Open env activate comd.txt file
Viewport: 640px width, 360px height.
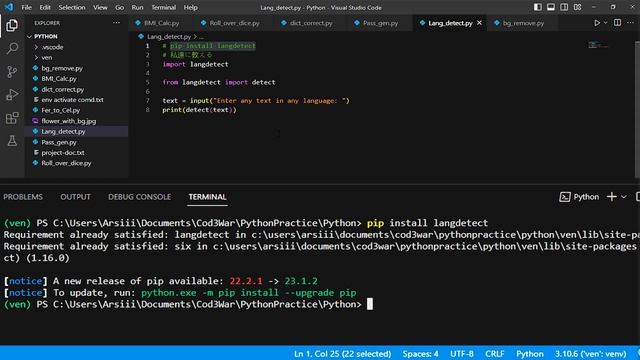pyautogui.click(x=77, y=100)
